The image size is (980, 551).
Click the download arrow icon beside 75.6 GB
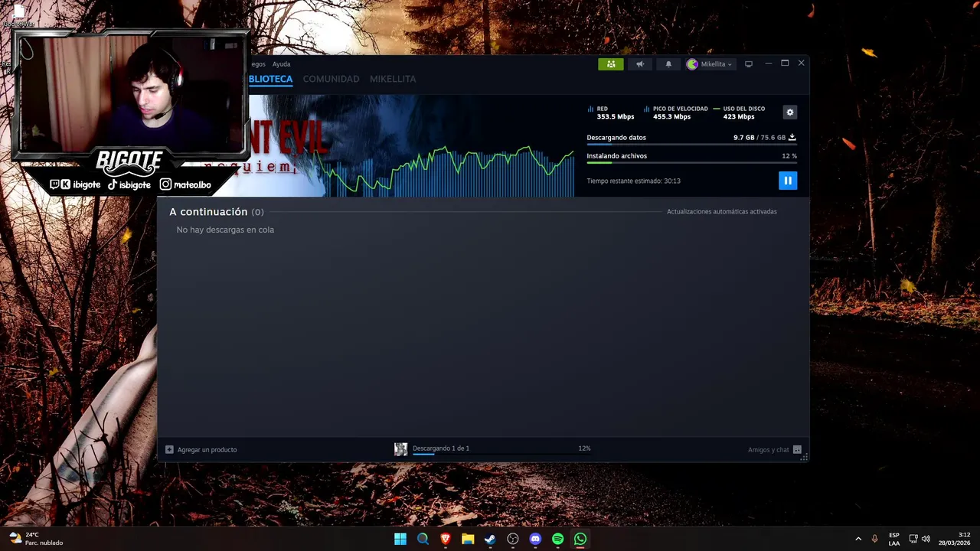pos(792,138)
